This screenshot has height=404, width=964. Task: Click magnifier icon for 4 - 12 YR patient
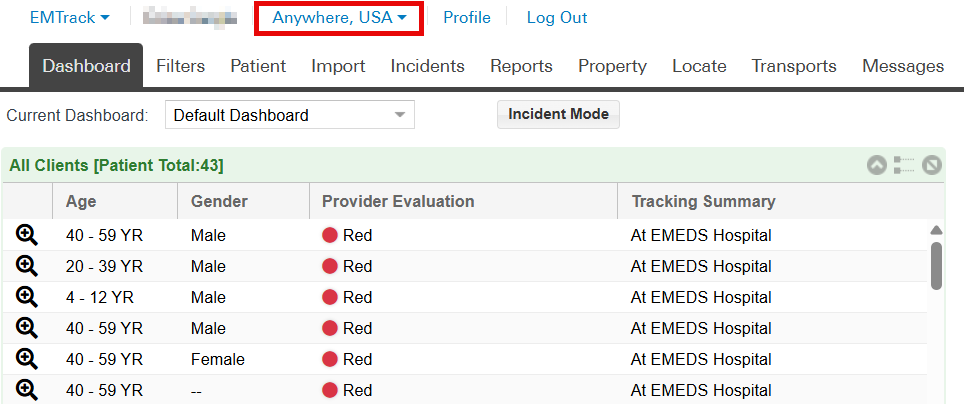(27, 297)
